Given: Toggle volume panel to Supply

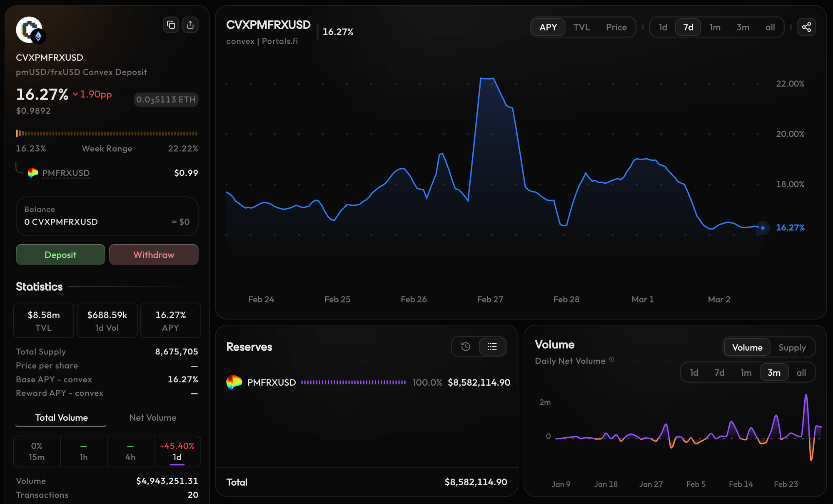Looking at the screenshot, I should (x=792, y=347).
